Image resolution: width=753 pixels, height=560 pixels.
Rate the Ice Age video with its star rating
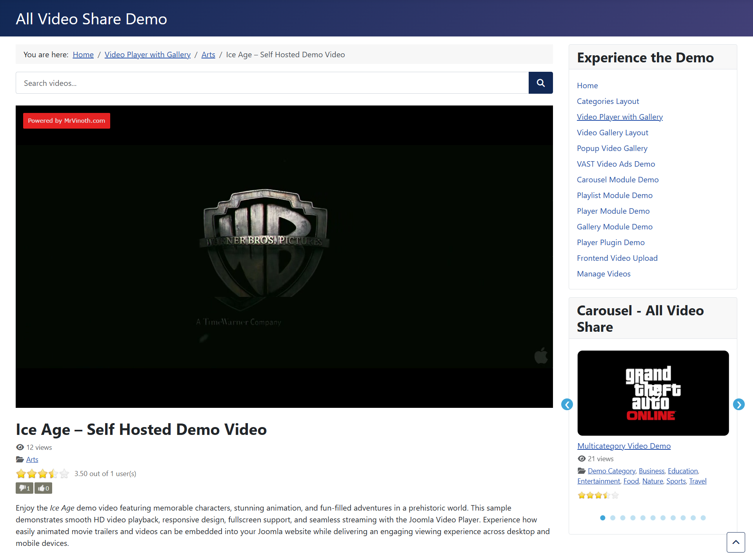(42, 474)
